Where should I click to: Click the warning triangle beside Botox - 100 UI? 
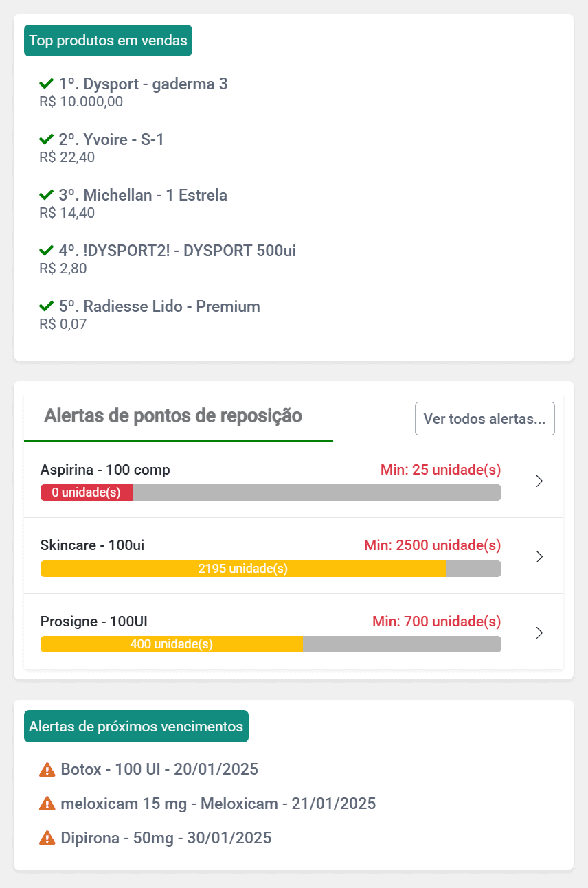[47, 769]
